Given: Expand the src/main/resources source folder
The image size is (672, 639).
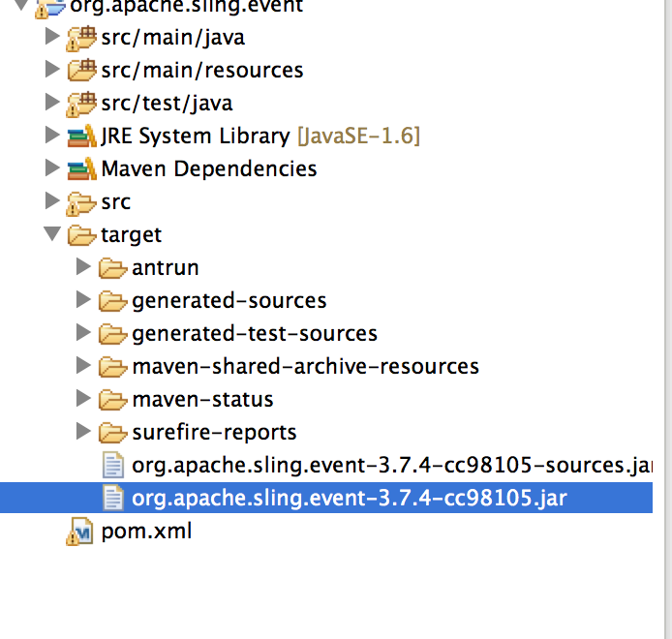Looking at the screenshot, I should (52, 70).
